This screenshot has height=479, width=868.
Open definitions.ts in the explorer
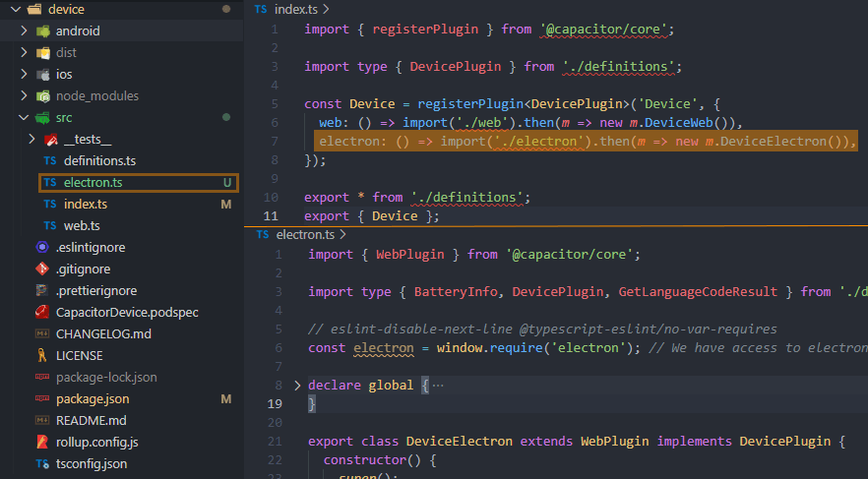tap(99, 160)
